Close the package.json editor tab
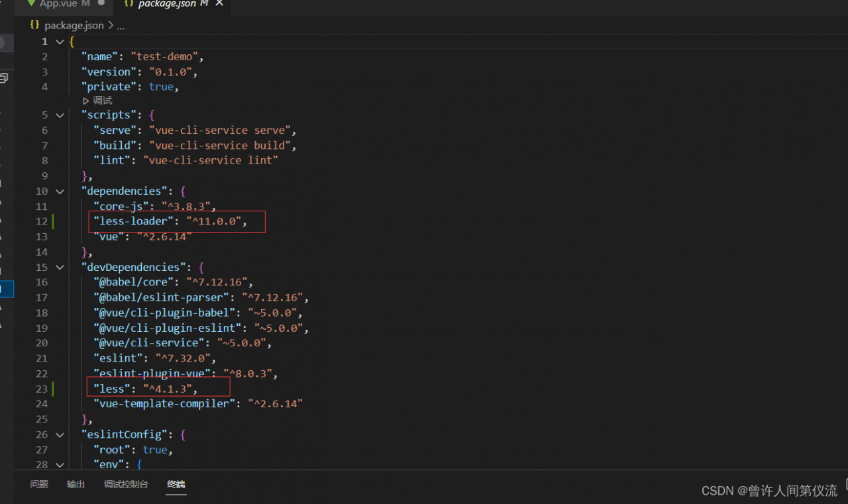848x504 pixels. [x=219, y=4]
